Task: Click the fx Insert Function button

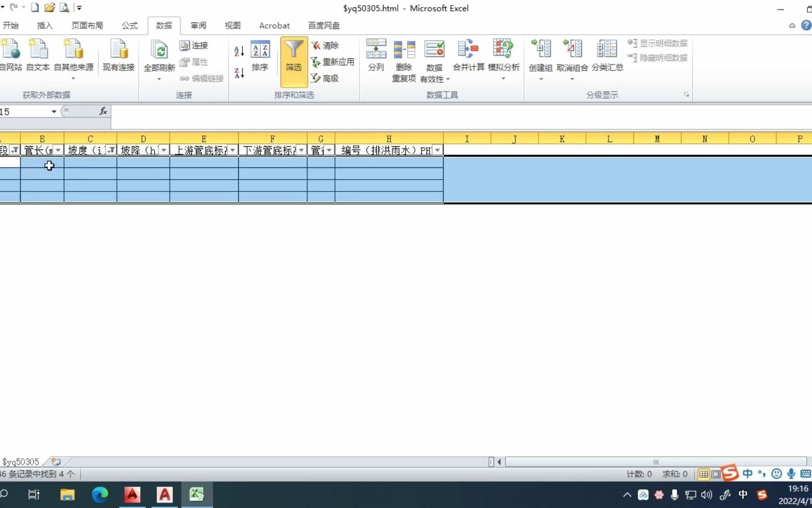Action: (103, 111)
